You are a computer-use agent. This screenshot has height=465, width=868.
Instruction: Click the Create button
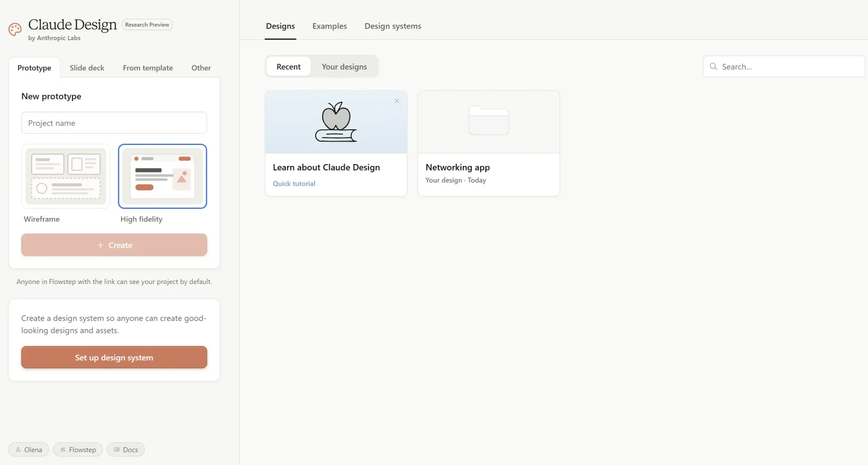114,245
